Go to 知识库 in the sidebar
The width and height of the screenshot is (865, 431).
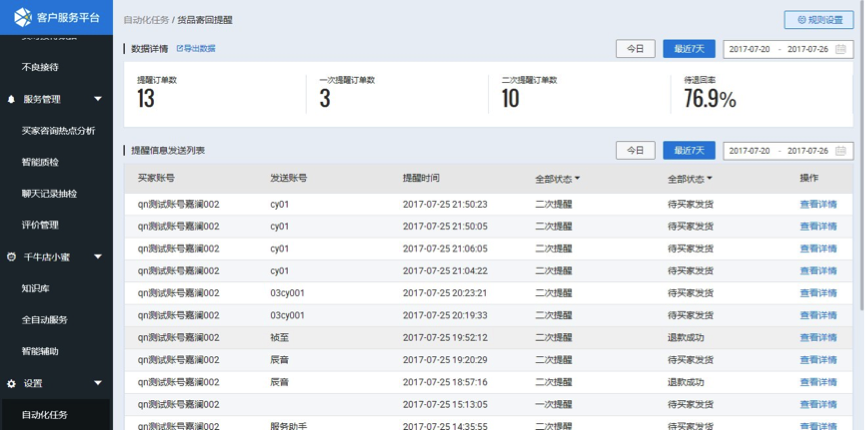[x=36, y=288]
